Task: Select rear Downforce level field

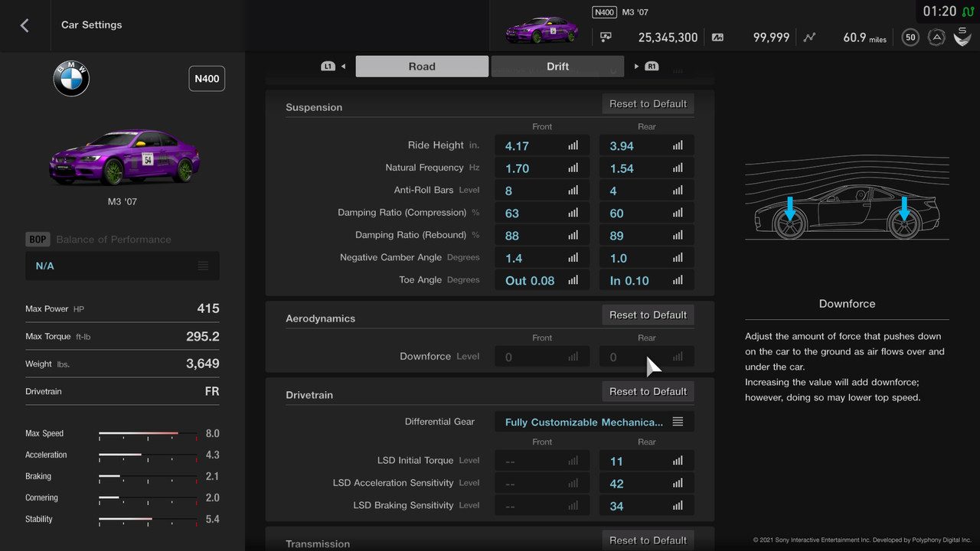Action: (647, 357)
